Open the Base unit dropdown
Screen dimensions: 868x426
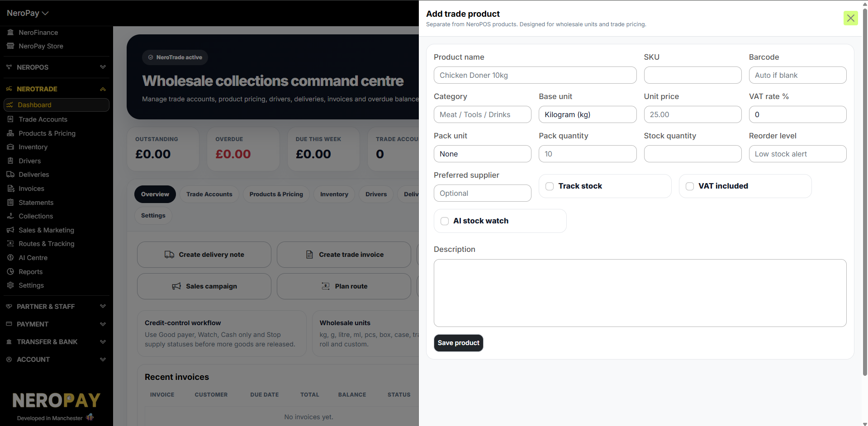coord(588,114)
